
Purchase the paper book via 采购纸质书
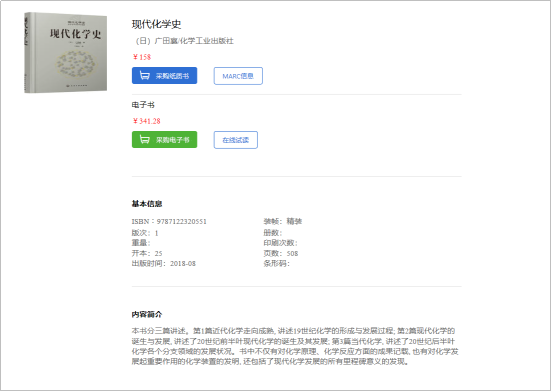pos(164,76)
